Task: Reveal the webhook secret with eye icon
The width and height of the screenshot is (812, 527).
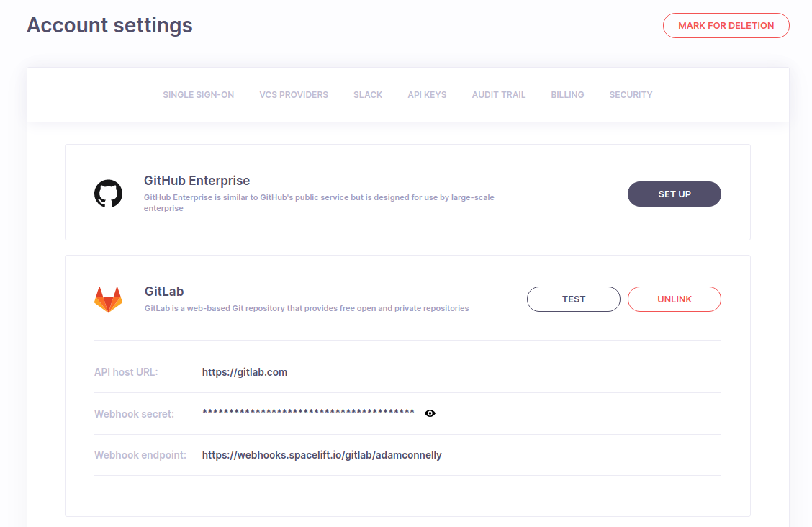Action: (x=430, y=413)
